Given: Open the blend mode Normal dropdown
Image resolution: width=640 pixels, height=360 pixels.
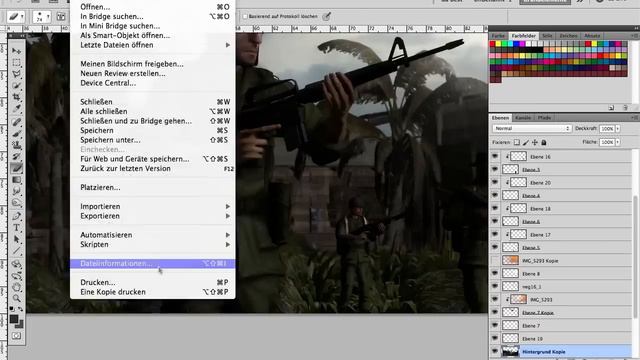Looking at the screenshot, I should pyautogui.click(x=531, y=128).
